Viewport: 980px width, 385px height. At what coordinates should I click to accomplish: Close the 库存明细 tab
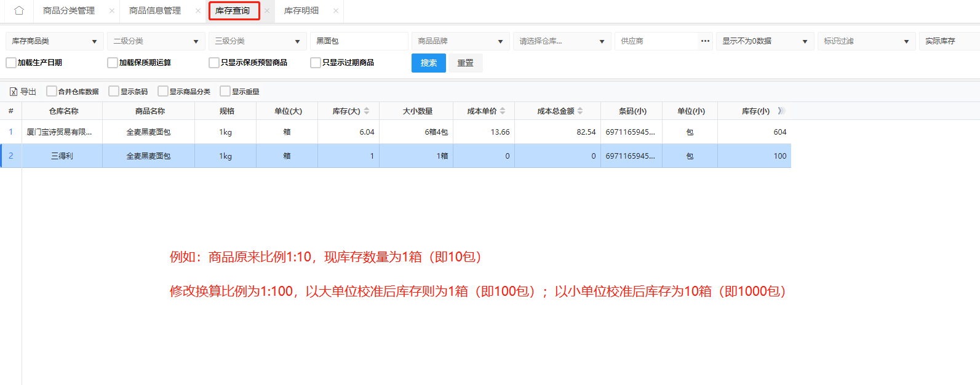(336, 10)
